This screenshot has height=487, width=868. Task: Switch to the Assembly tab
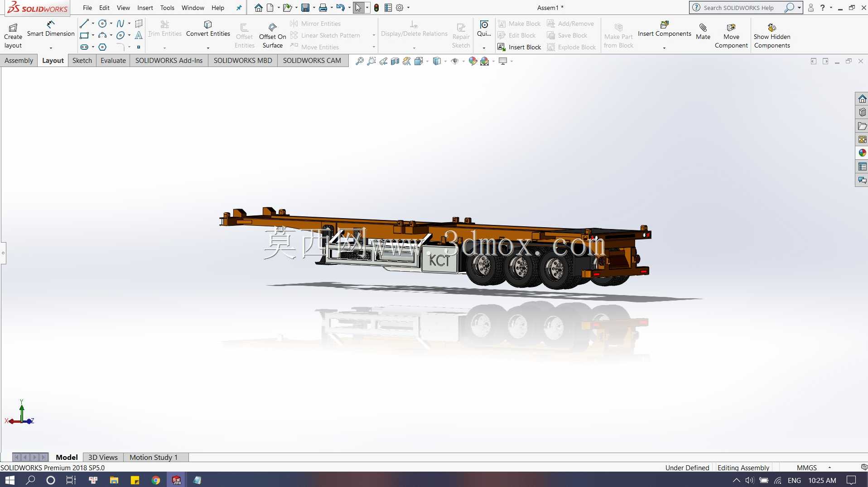point(19,61)
